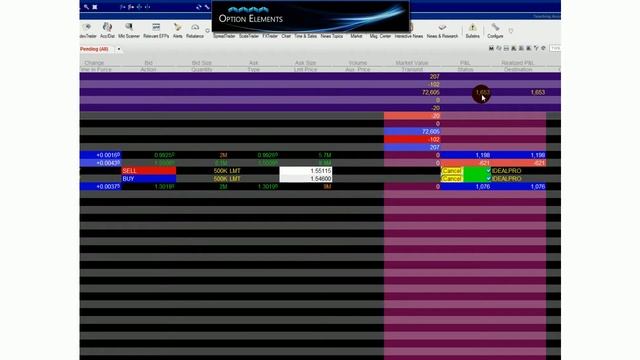
Task: Click the Market Value column header
Action: (x=412, y=63)
